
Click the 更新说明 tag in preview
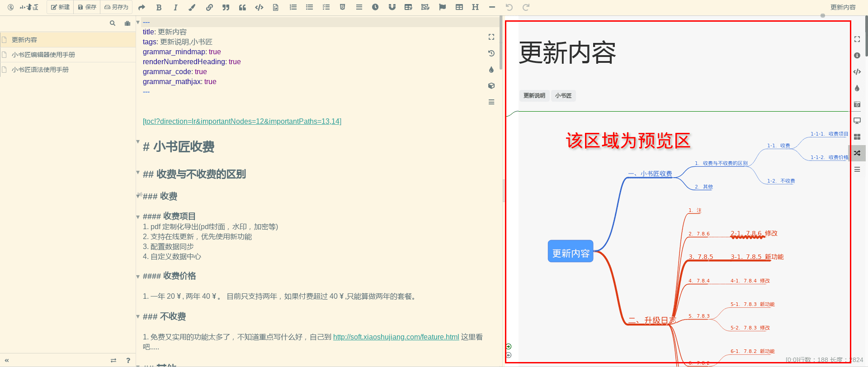click(534, 95)
